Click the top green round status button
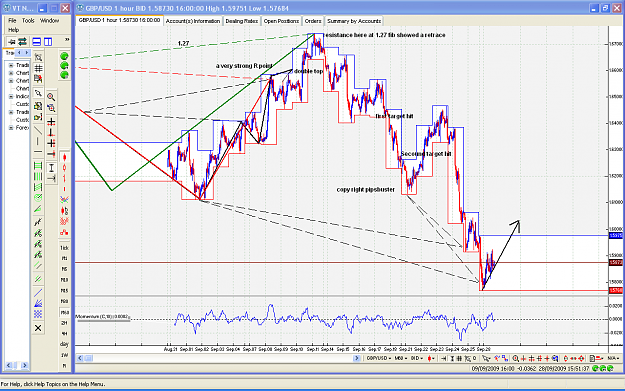625x391 pixels. pyautogui.click(x=64, y=56)
